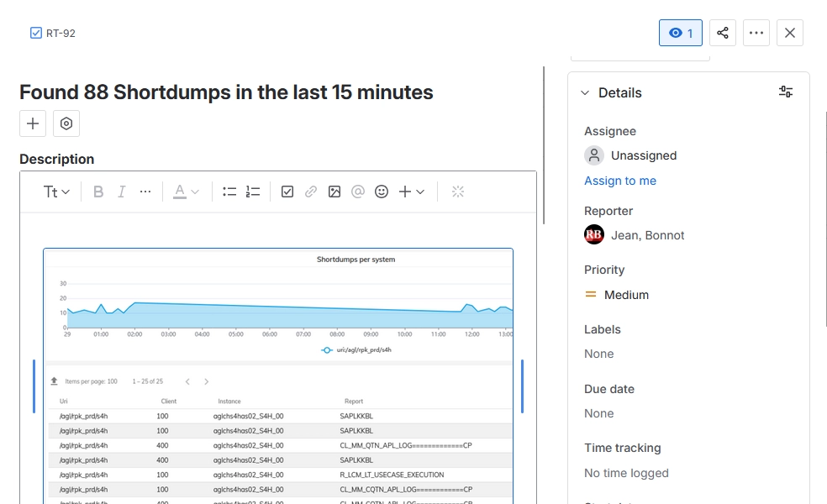Open the issue actions menu at top right
The height and width of the screenshot is (504, 827).
756,33
